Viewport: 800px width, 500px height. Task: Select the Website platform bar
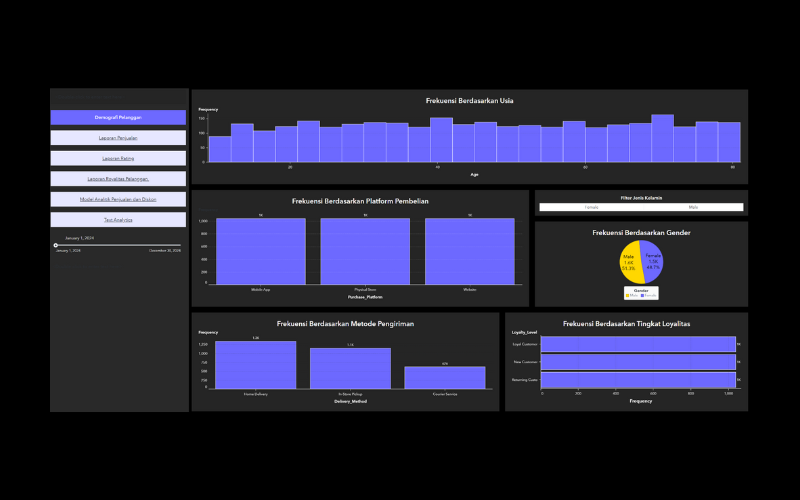tap(469, 252)
